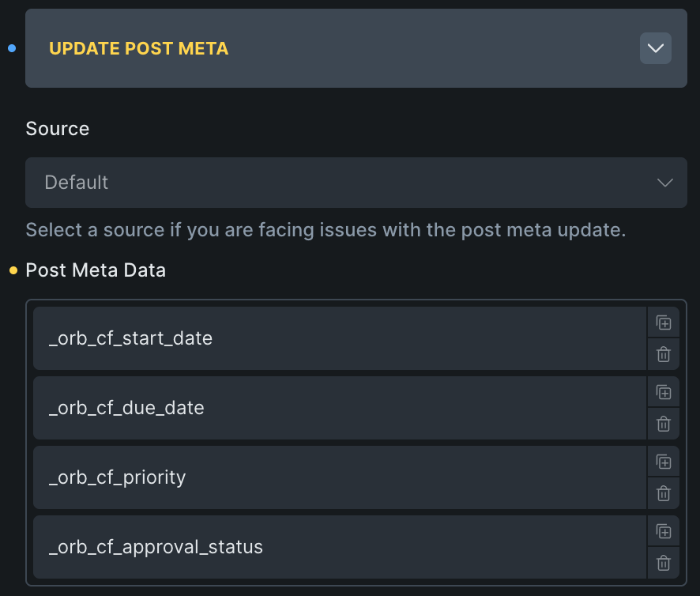Delete the _orb_cf_due_date meta row
The image size is (700, 596).
click(x=664, y=424)
